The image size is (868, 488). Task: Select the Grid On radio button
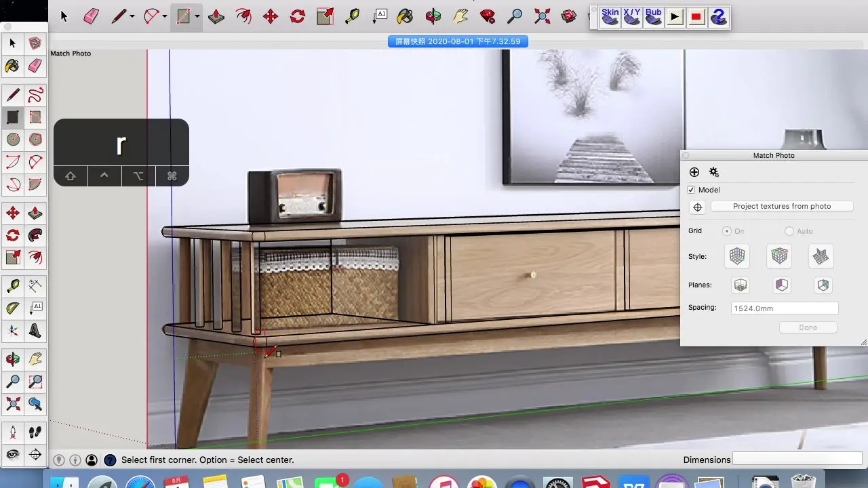click(727, 231)
